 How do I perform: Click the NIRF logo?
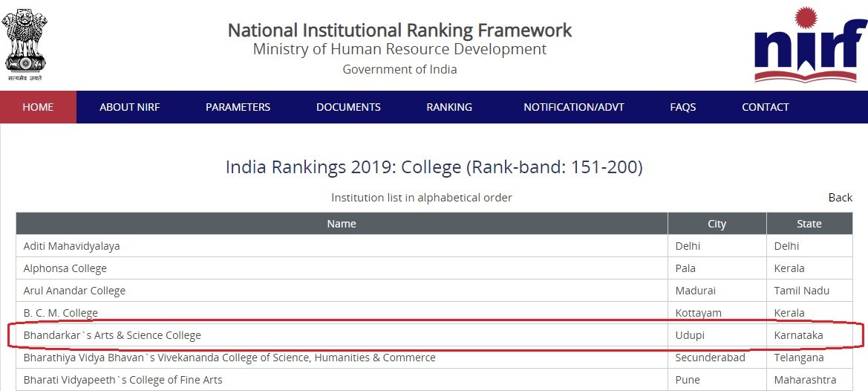pos(810,45)
